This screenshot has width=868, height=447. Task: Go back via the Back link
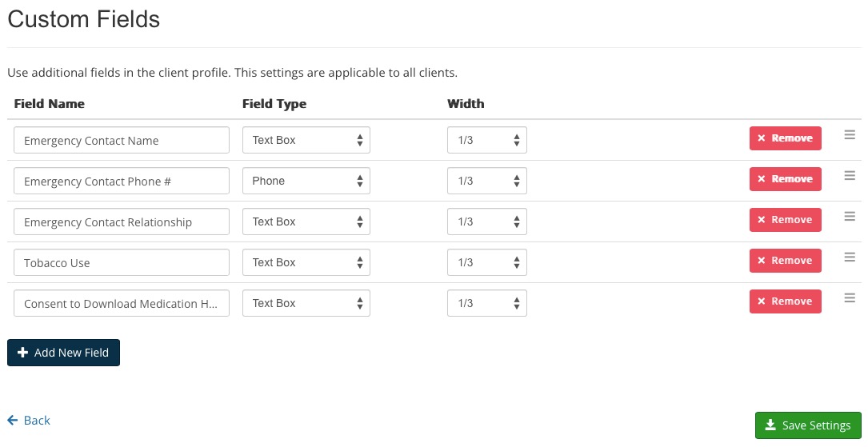coord(29,421)
